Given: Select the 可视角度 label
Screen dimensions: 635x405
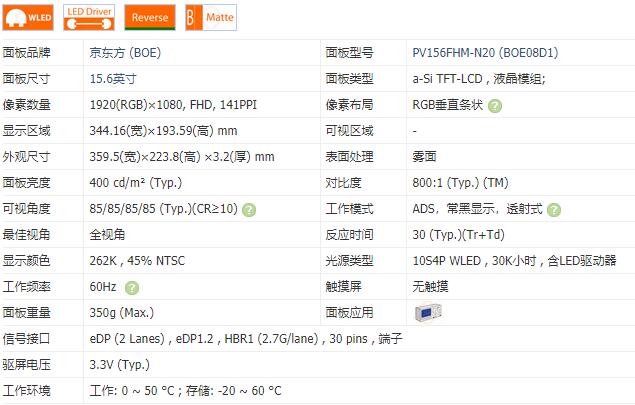Looking at the screenshot, I should [26, 209].
